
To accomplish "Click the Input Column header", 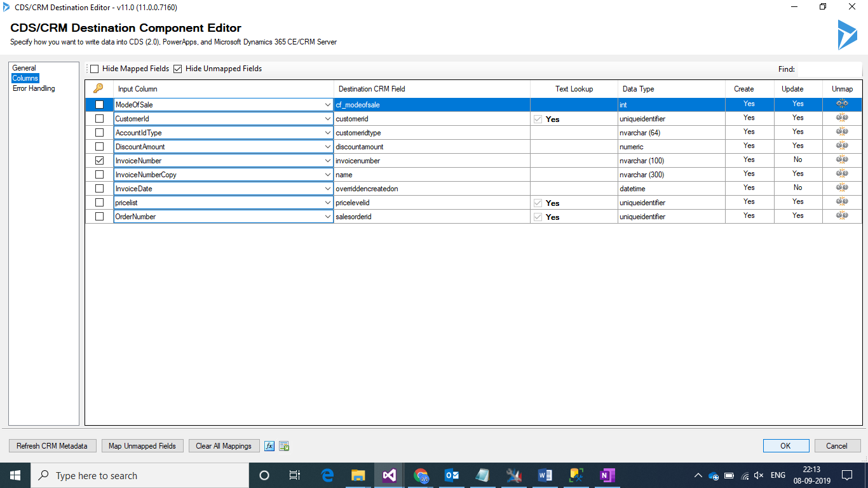I will [x=224, y=89].
